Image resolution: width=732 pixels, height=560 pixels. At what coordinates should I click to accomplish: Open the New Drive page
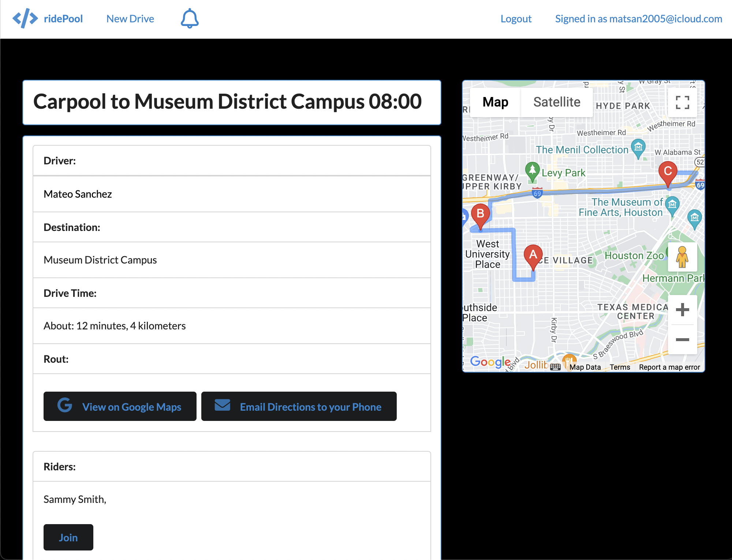[x=130, y=19]
